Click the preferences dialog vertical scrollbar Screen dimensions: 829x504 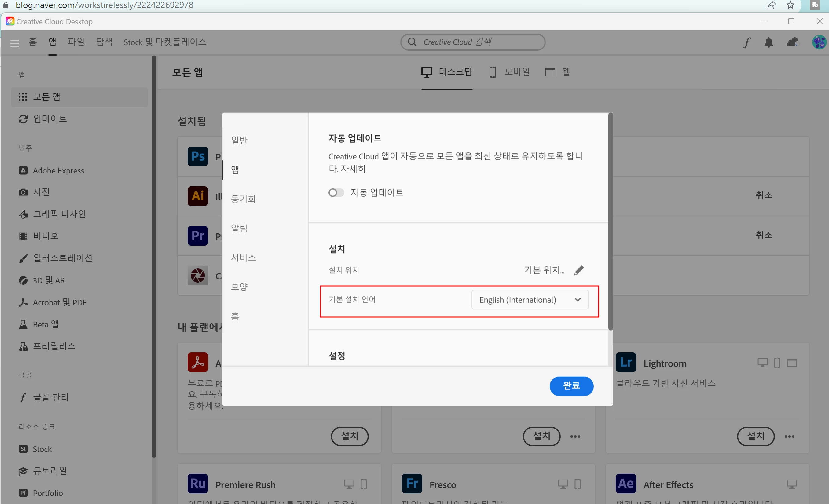click(610, 222)
